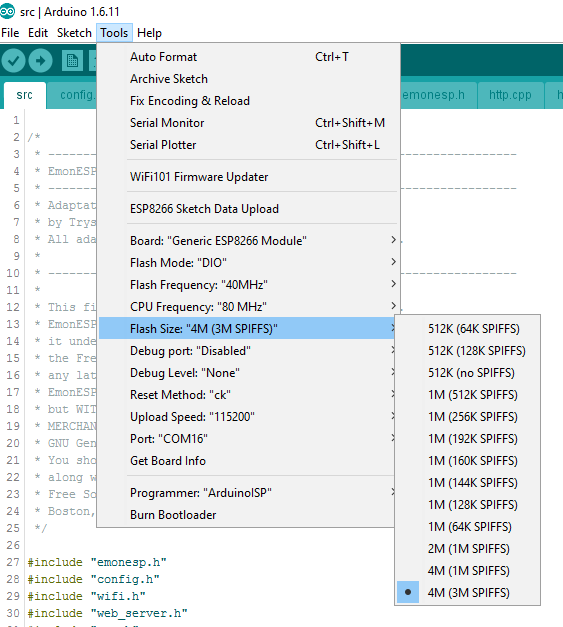
Task: Click the New sketch document icon
Action: (x=72, y=61)
